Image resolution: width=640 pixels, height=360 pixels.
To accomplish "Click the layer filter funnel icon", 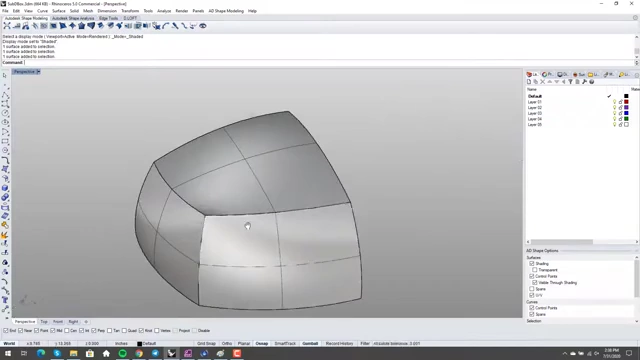I will 570,82.
